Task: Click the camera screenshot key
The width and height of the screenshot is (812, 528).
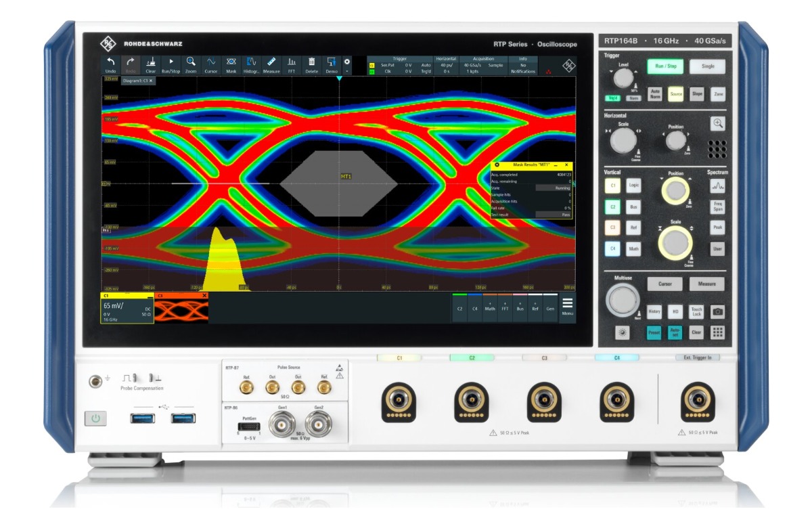Action: coord(718,311)
